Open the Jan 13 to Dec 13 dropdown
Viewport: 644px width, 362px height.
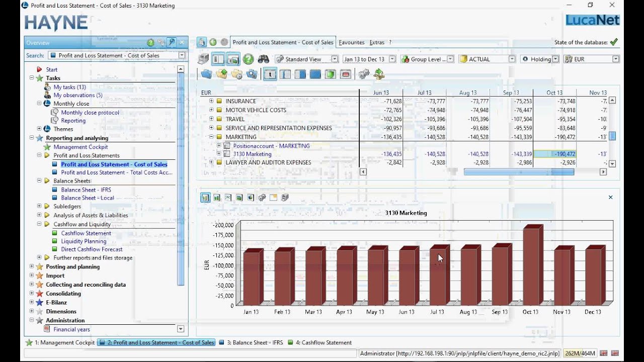pos(392,59)
